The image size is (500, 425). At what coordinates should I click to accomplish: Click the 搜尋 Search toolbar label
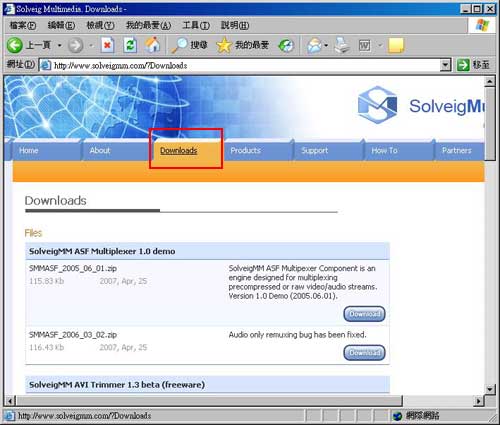(x=199, y=45)
